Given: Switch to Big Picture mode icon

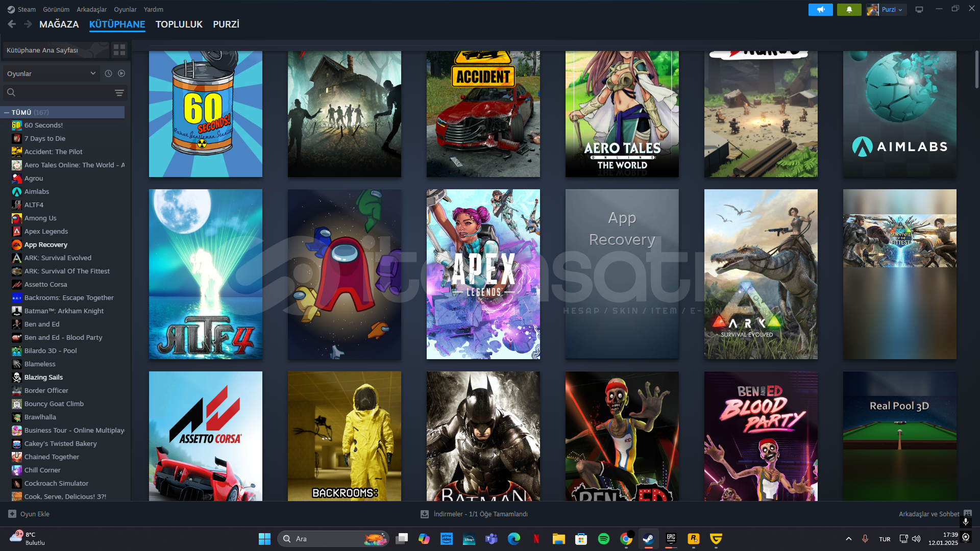Looking at the screenshot, I should coord(919,9).
